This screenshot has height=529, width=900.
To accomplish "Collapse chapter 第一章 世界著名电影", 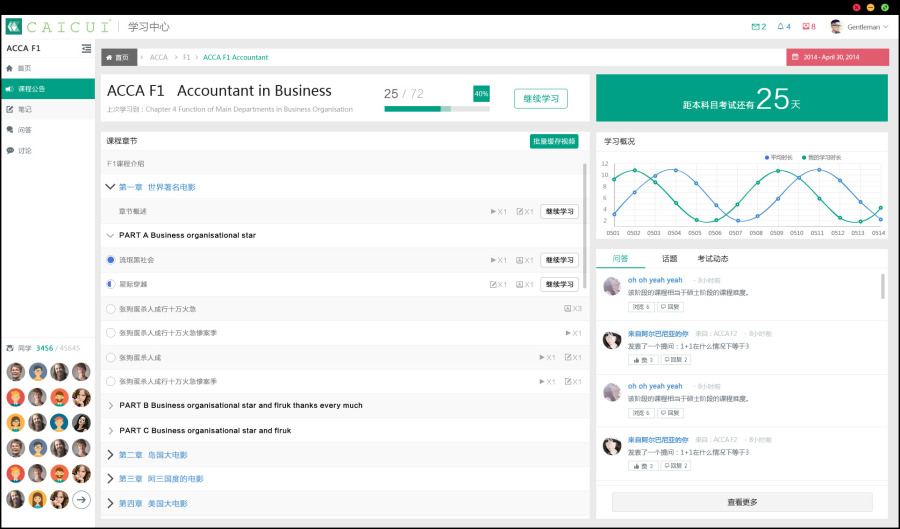I will (110, 187).
